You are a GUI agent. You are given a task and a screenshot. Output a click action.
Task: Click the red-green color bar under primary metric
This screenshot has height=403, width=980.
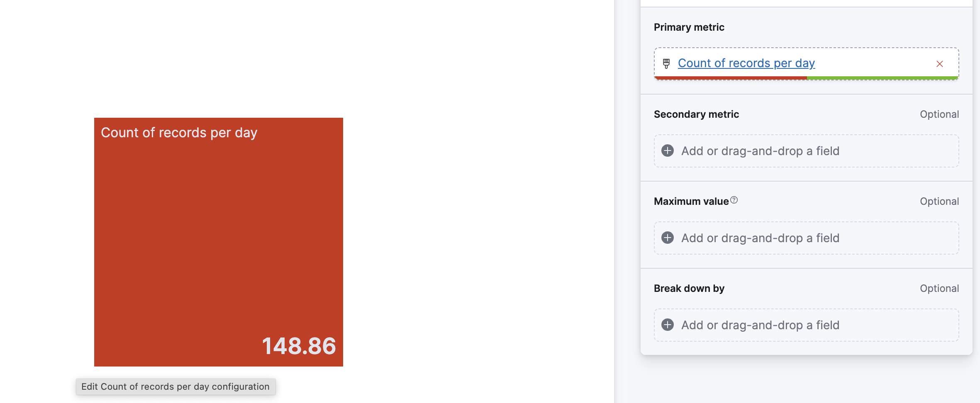806,78
